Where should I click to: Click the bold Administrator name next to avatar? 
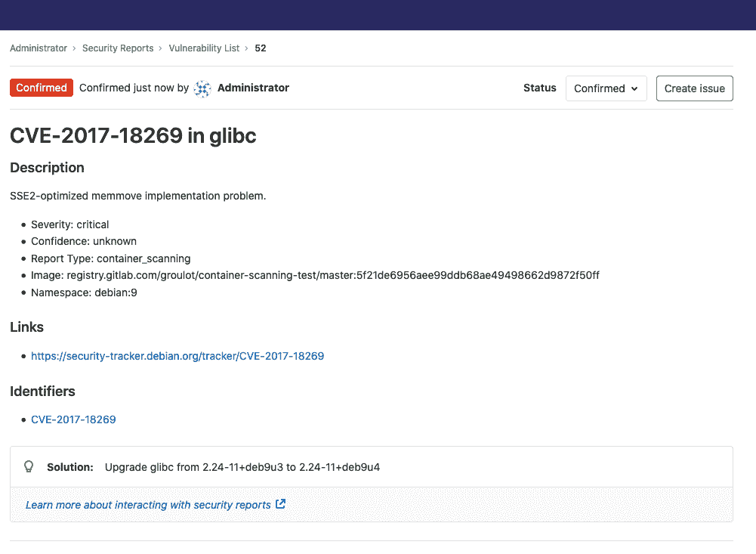coord(253,88)
